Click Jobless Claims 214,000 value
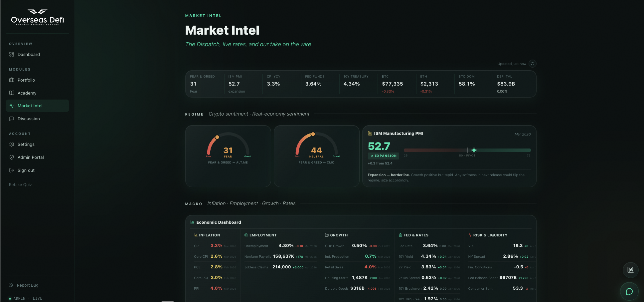 pyautogui.click(x=282, y=267)
